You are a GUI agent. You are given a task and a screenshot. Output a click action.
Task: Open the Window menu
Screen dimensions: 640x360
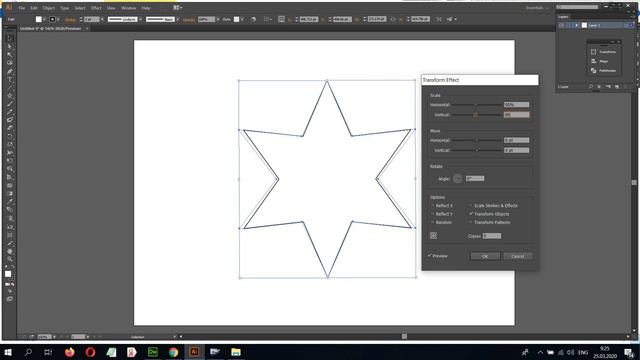click(129, 8)
